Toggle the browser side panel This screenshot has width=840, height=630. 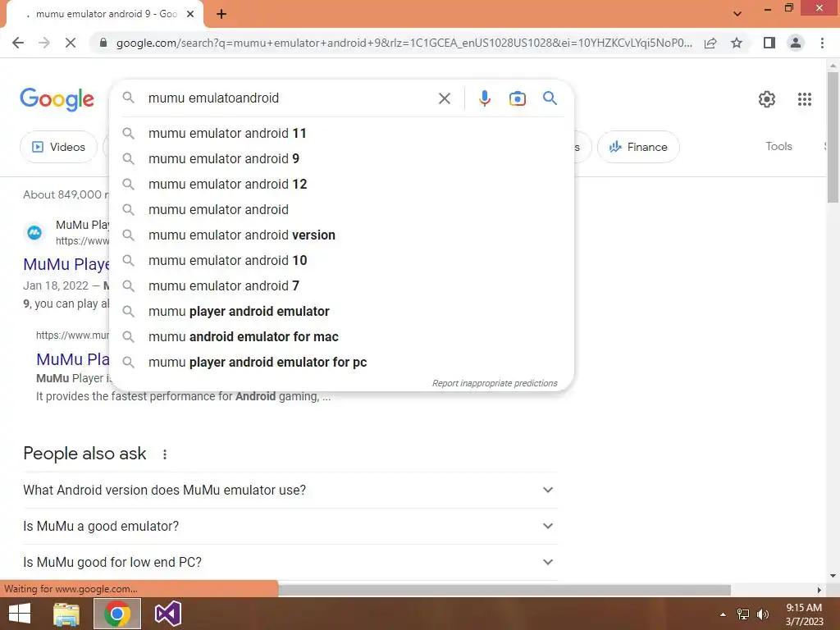coord(769,43)
